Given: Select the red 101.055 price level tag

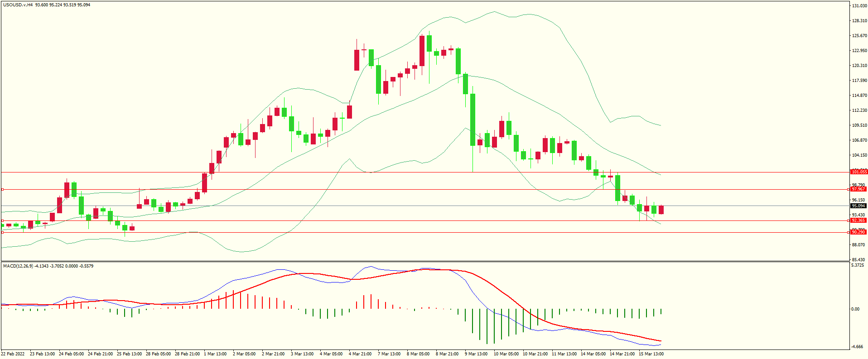Looking at the screenshot, I should coord(859,172).
